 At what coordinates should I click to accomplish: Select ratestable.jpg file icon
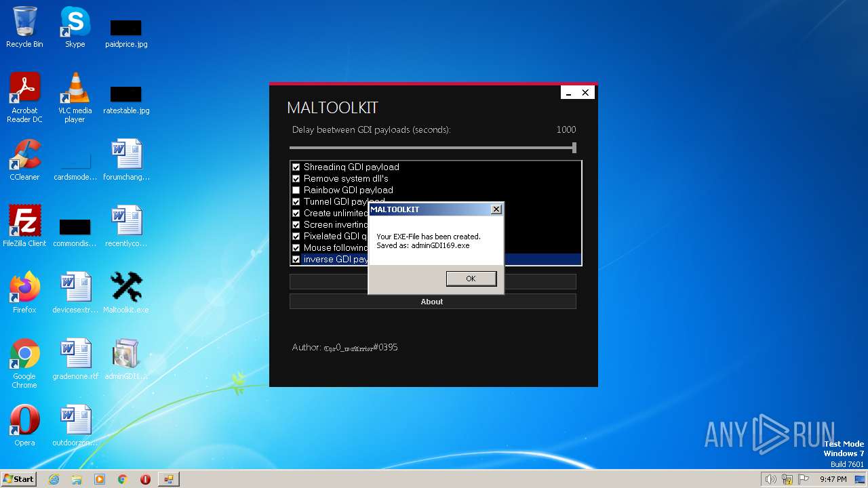(x=126, y=99)
